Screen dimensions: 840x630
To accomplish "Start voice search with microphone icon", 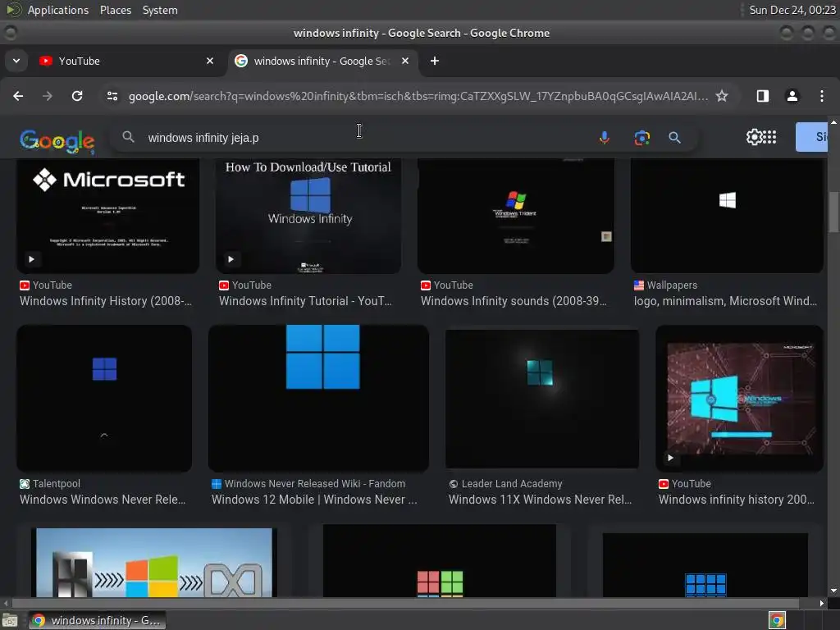I will 605,138.
